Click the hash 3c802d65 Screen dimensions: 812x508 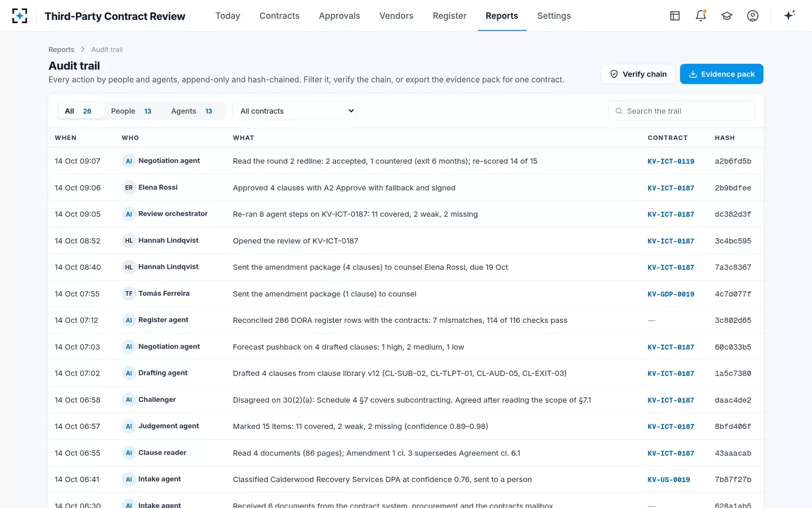[733, 321]
